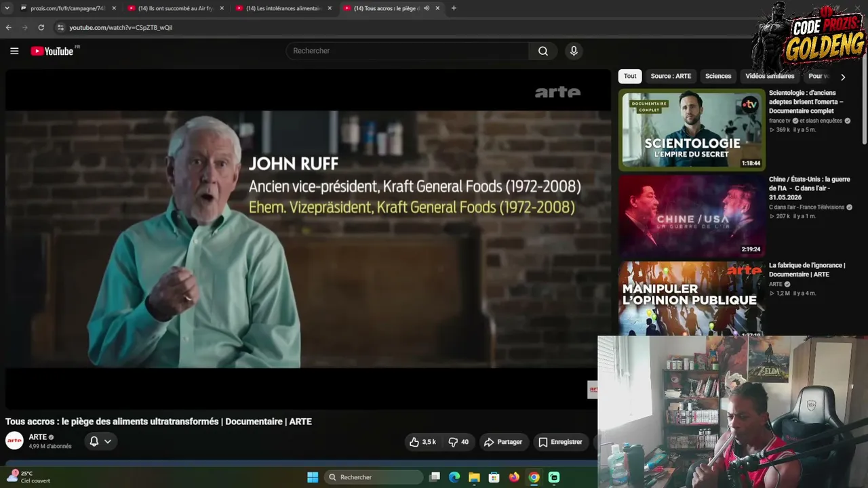Select the 'Tout' filter chip

pos(630,76)
